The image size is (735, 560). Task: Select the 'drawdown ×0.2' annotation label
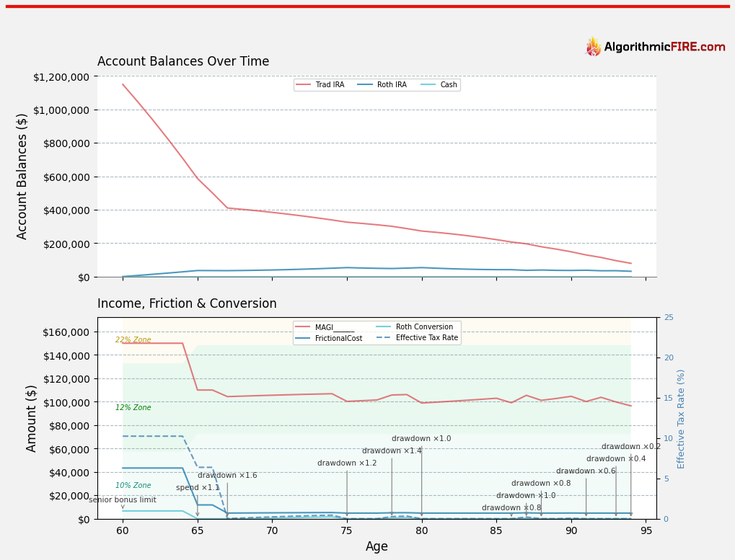631,447
